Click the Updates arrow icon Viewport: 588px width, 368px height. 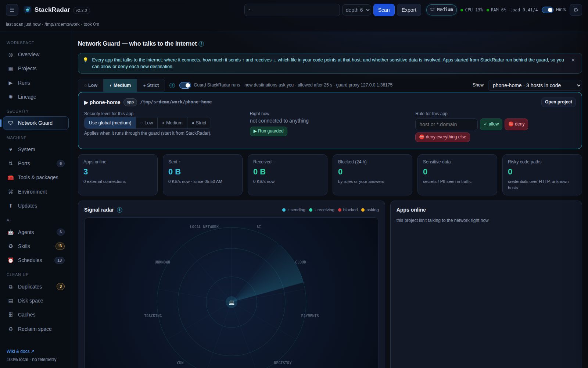(x=11, y=206)
